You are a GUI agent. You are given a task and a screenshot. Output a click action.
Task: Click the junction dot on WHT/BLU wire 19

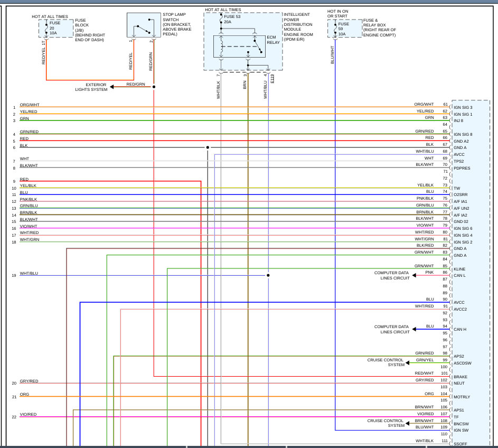(268, 275)
